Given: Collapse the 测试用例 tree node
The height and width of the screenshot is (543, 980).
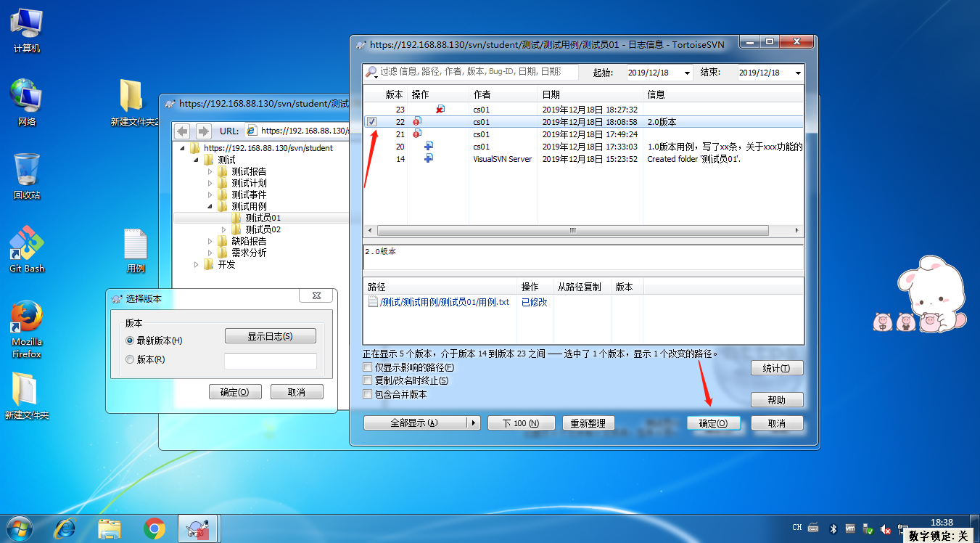Looking at the screenshot, I should coord(210,206).
